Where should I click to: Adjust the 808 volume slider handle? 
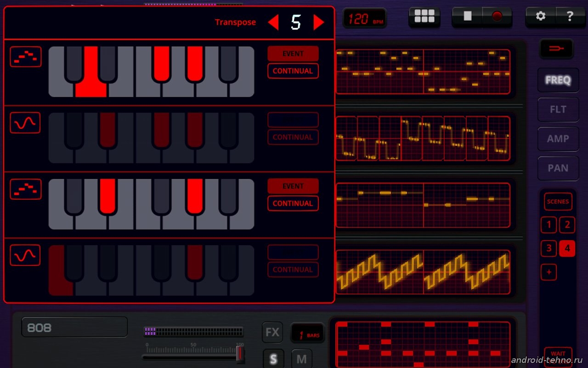(240, 354)
